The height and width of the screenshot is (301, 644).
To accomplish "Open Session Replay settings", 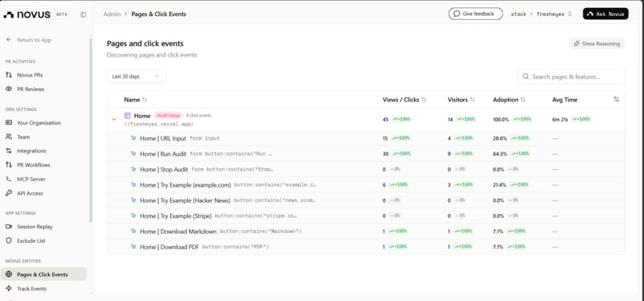I will pyautogui.click(x=34, y=227).
